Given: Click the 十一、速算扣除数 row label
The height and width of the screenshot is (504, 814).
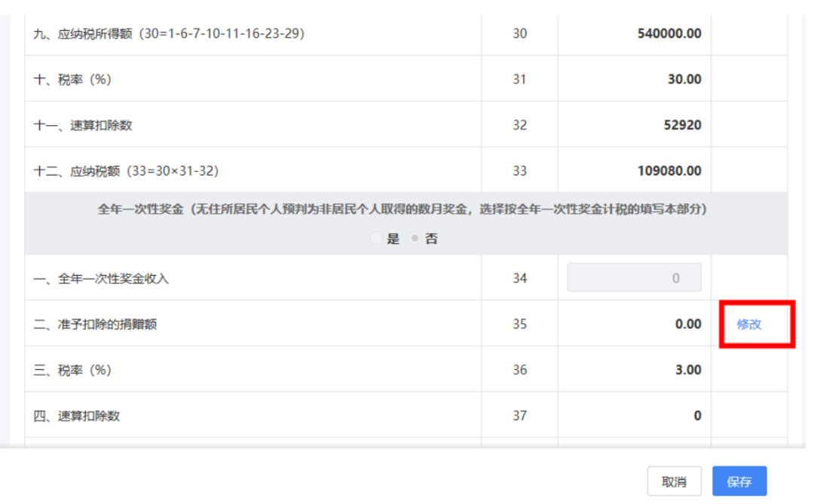Looking at the screenshot, I should click(83, 125).
